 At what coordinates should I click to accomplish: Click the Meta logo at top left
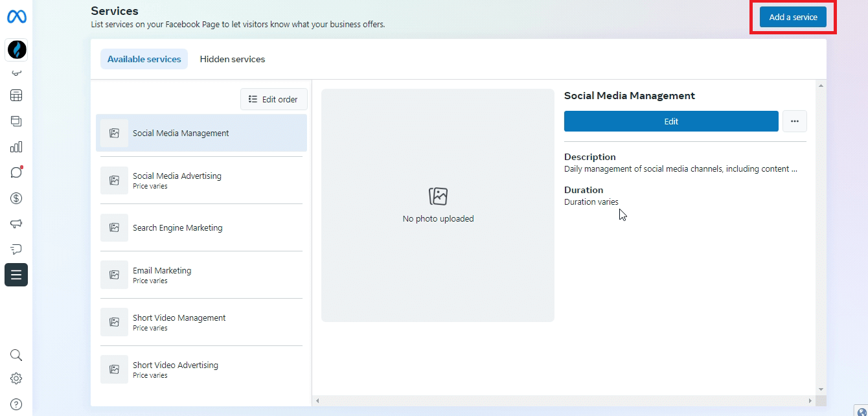tap(16, 17)
